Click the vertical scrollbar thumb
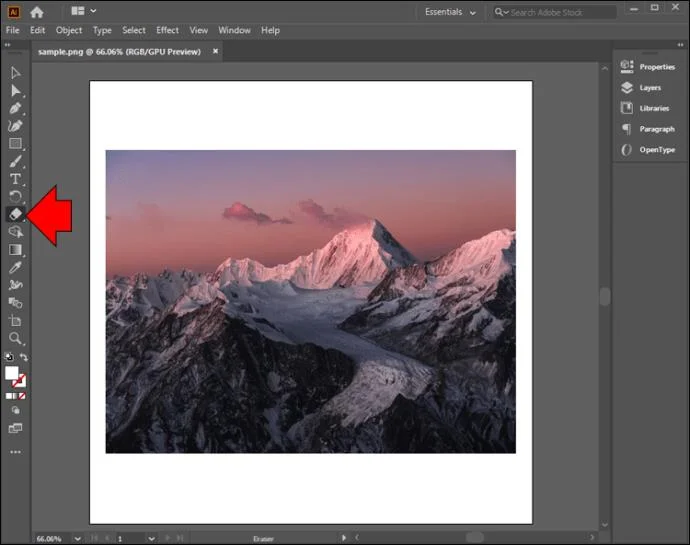Viewport: 690px width, 545px height. pos(605,296)
